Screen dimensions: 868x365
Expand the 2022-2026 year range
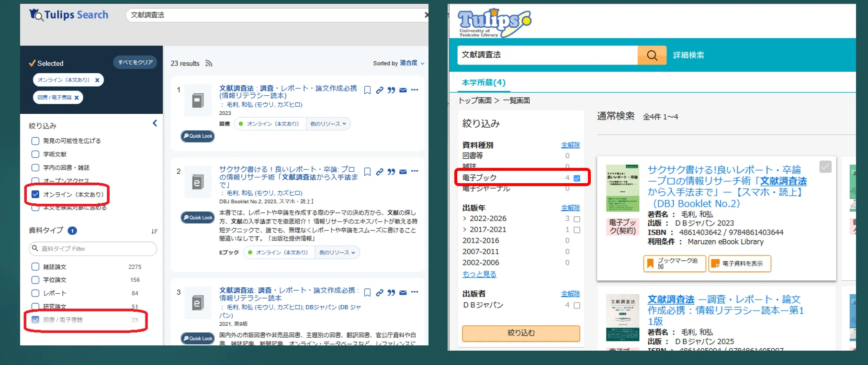click(x=464, y=219)
